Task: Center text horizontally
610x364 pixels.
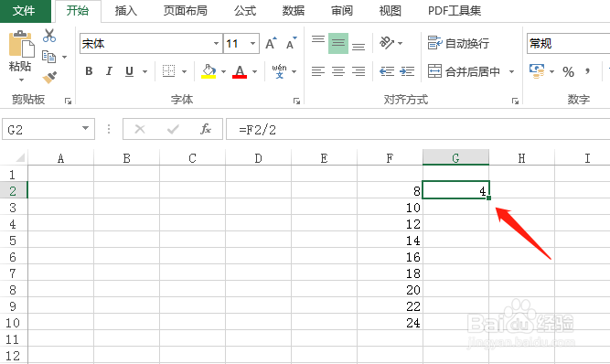Action: pos(338,71)
